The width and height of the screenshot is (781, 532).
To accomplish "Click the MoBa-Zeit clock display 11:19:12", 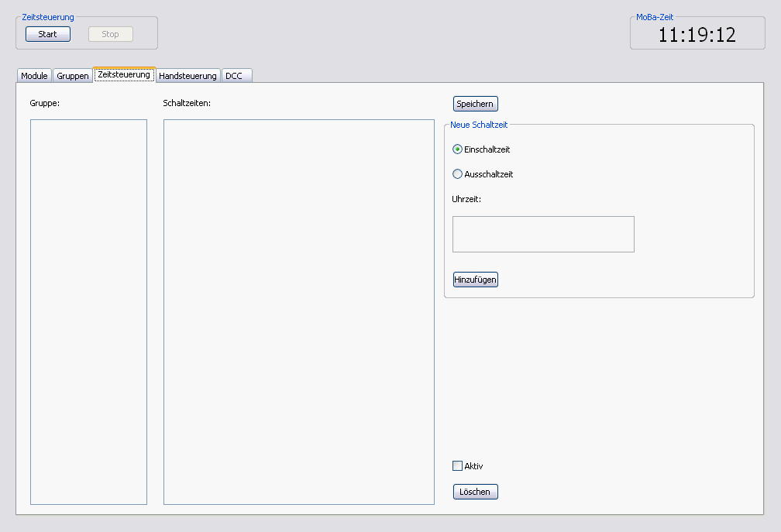I will tap(697, 35).
